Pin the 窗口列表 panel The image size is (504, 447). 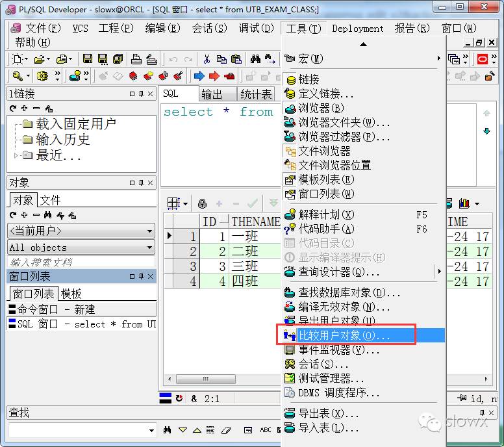pos(141,276)
